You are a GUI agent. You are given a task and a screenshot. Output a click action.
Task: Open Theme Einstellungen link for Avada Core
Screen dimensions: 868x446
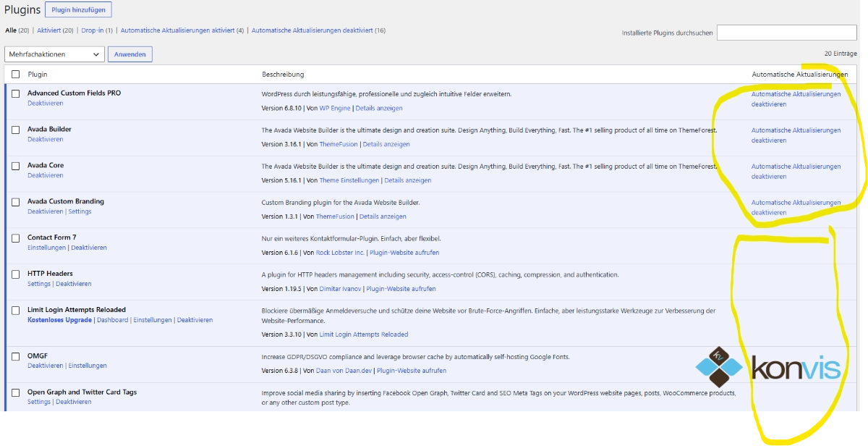point(349,180)
